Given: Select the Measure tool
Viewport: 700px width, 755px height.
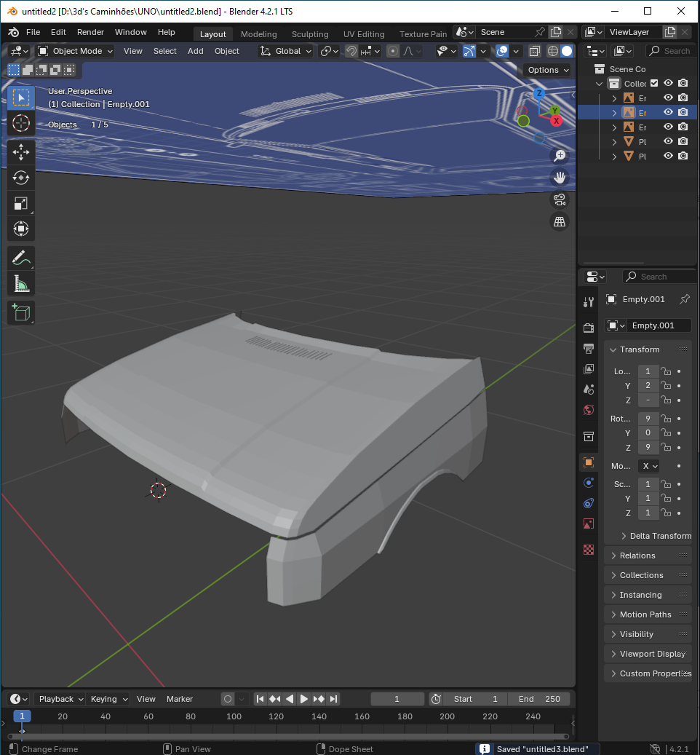Looking at the screenshot, I should pyautogui.click(x=20, y=284).
